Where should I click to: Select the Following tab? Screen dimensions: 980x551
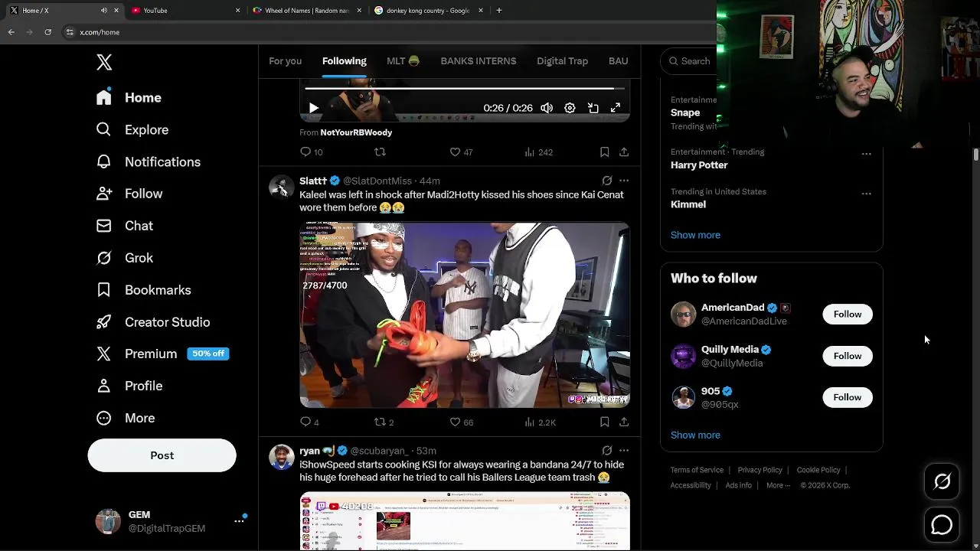[x=344, y=61]
